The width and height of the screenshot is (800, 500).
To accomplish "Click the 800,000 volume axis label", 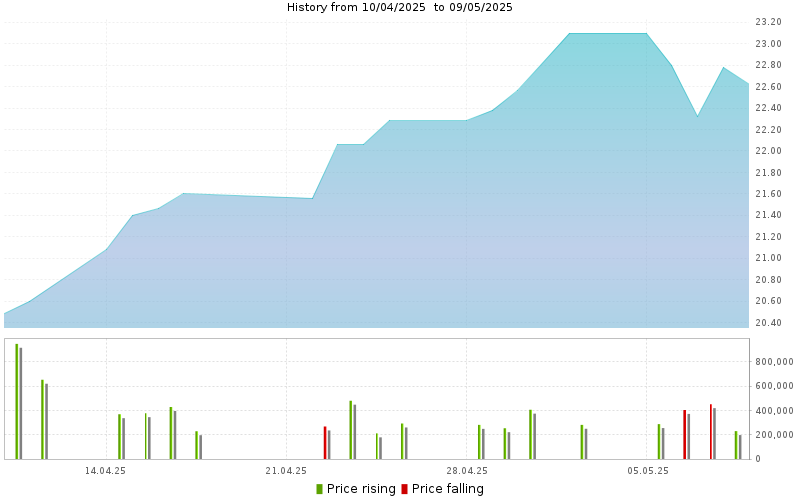I will click(774, 362).
